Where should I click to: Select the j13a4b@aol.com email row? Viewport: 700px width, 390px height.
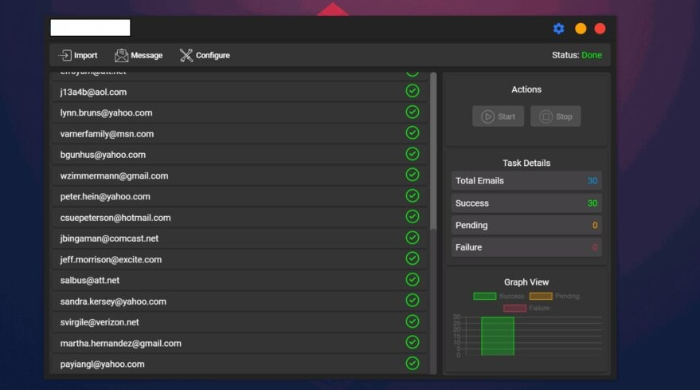coord(240,92)
